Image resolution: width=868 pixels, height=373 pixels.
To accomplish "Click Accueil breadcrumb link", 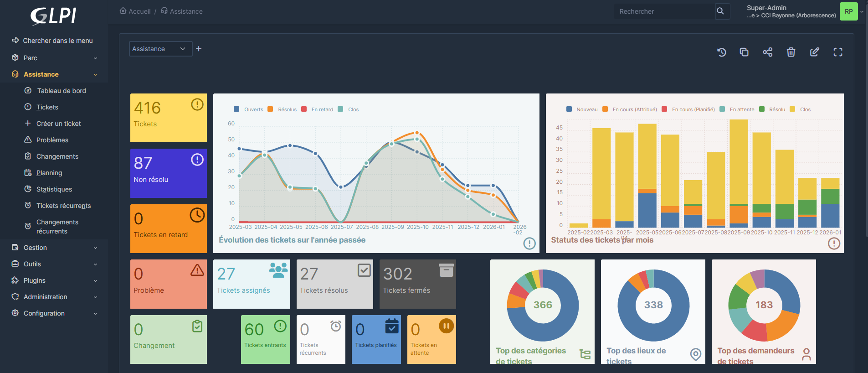I will (139, 11).
